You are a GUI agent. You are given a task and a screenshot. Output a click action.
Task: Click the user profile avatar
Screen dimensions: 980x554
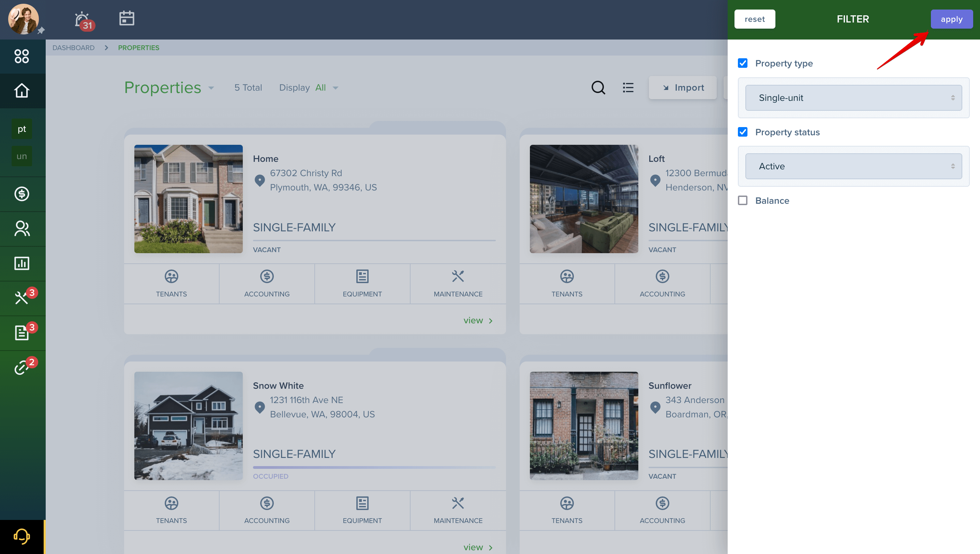(x=23, y=19)
